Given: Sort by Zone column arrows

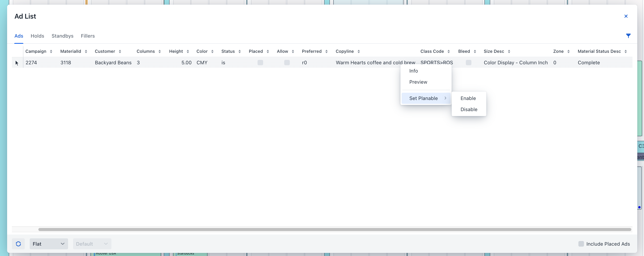Looking at the screenshot, I should point(568,51).
